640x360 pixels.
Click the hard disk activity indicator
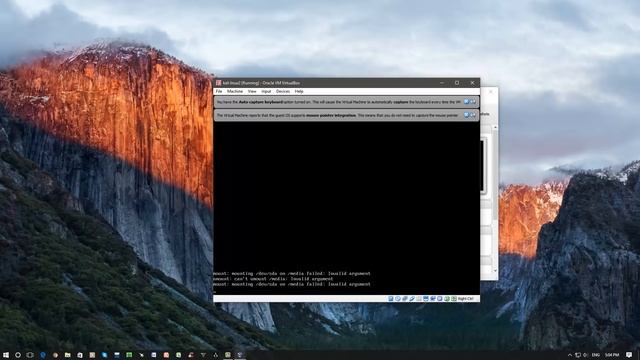coord(391,299)
